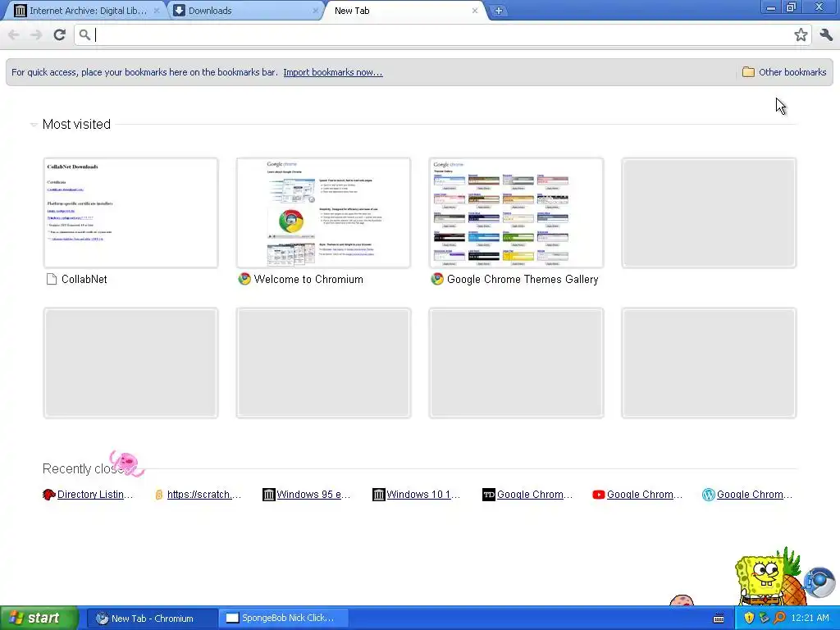Open Google Chrom... link with YouTube icon

click(645, 495)
